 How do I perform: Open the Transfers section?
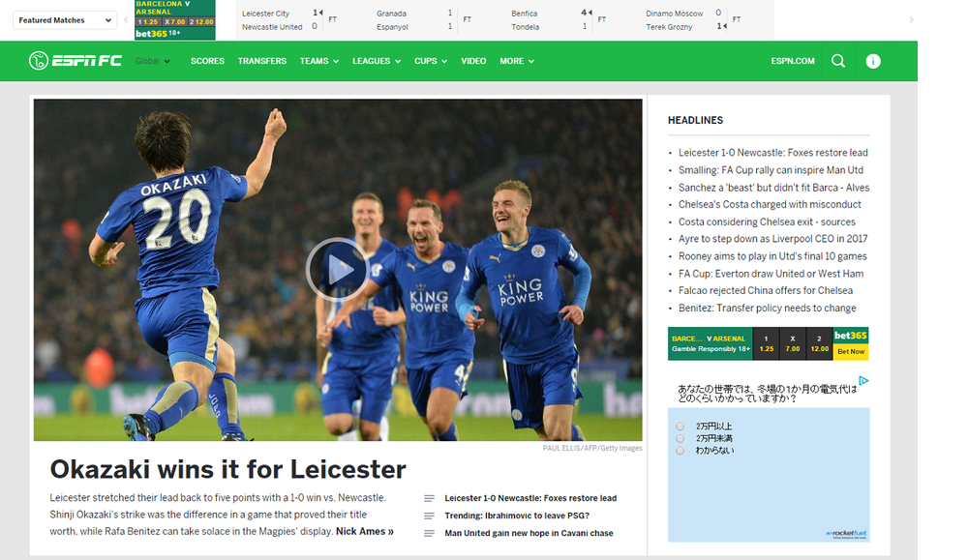[x=261, y=61]
